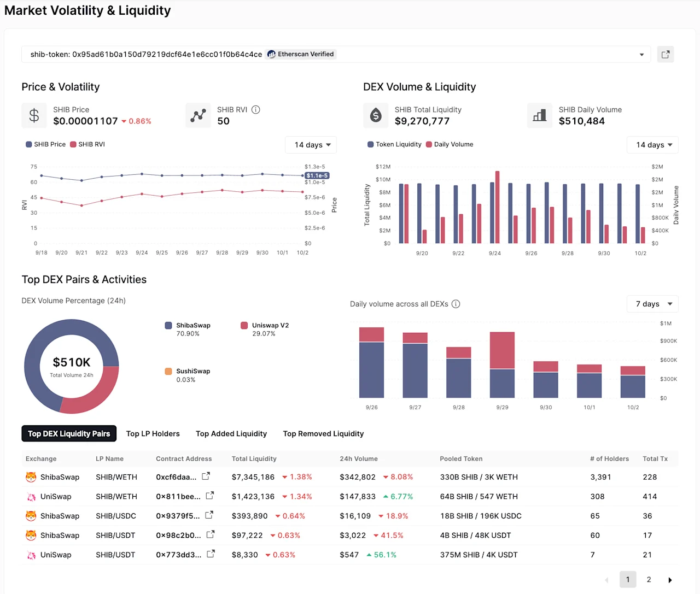Click the SHIB Daily Volume bars icon
The width and height of the screenshot is (700, 594).
pyautogui.click(x=540, y=115)
